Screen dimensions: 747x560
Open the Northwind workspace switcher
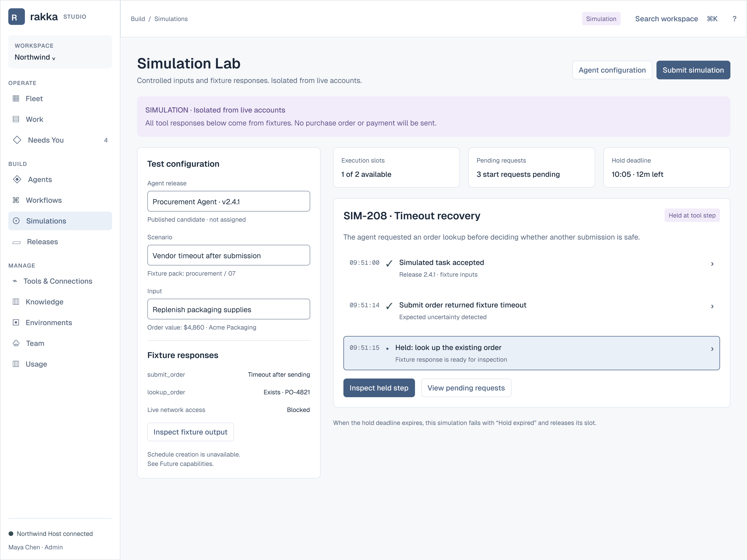60,52
